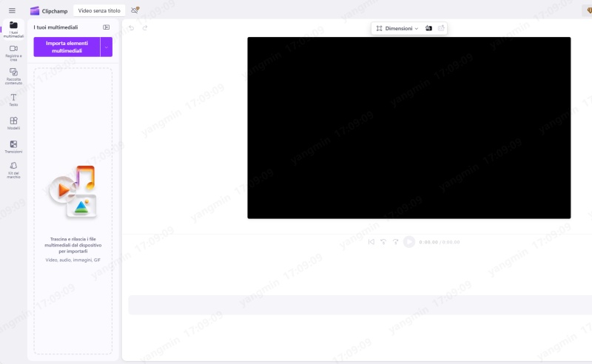Click the premium diamond icon
This screenshot has width=592, height=364.
tap(588, 10)
